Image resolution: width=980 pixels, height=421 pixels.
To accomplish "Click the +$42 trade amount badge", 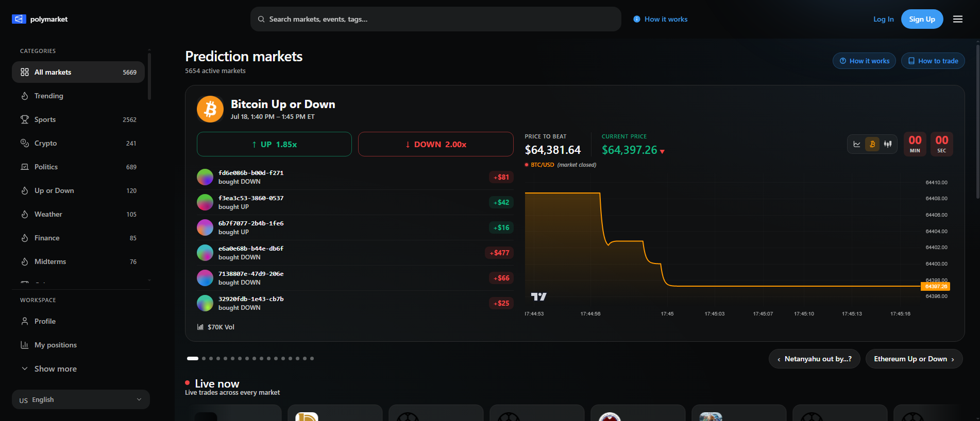I will pos(501,202).
